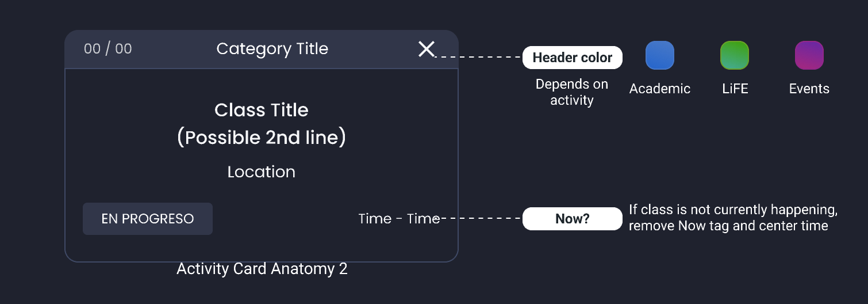Click the LiFE label text
Viewport: 868px width, 304px height.
[x=735, y=89]
